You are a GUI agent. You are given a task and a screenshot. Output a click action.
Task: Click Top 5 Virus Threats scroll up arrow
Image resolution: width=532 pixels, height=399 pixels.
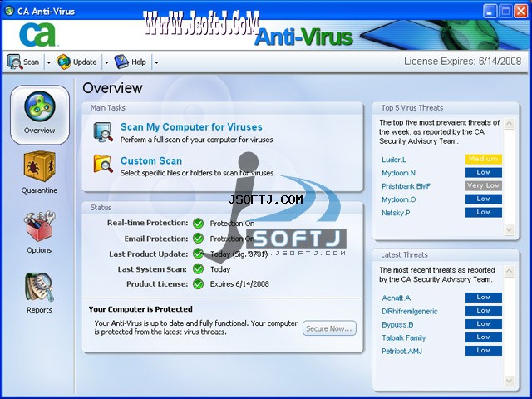tap(509, 123)
